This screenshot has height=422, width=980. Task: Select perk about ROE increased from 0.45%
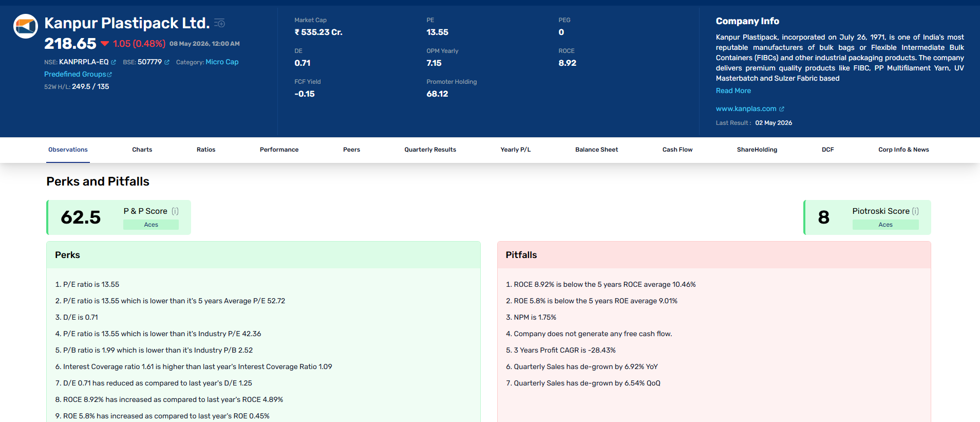(x=162, y=416)
